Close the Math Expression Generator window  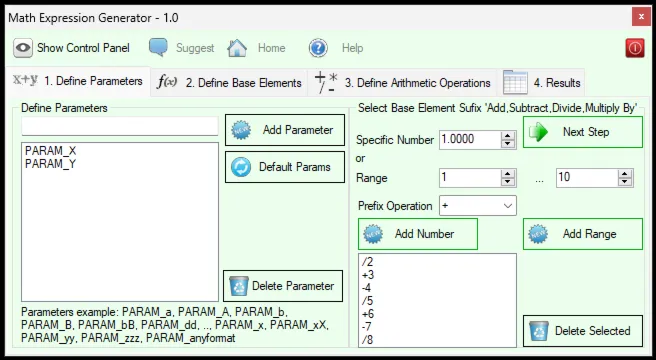641,17
